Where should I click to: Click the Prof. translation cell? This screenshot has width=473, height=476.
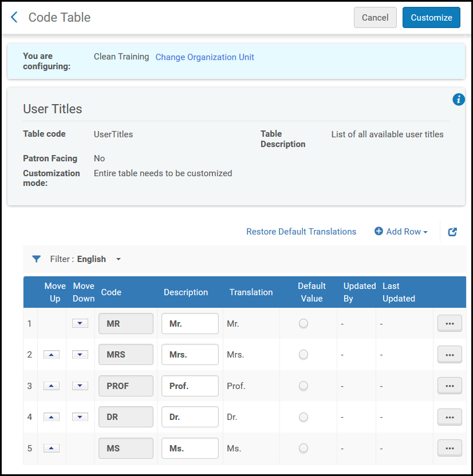pos(236,386)
